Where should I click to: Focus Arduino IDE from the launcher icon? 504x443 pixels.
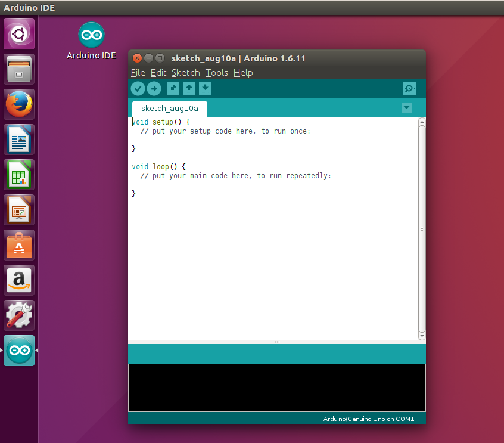[x=19, y=351]
